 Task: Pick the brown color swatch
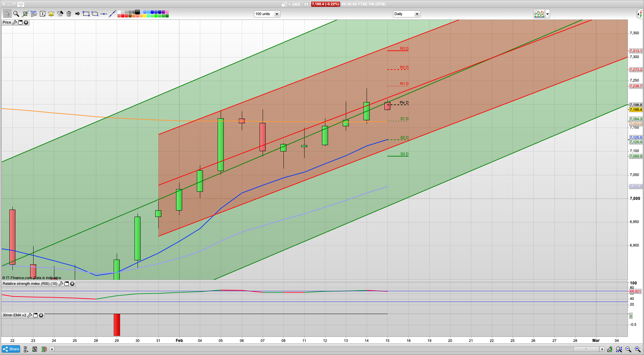pyautogui.click(x=130, y=16)
